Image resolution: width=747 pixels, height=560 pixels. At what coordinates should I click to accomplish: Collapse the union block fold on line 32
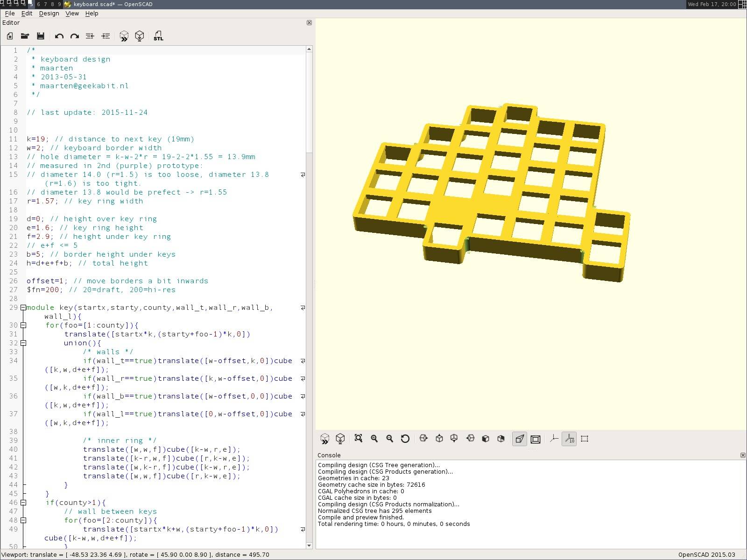tap(23, 343)
